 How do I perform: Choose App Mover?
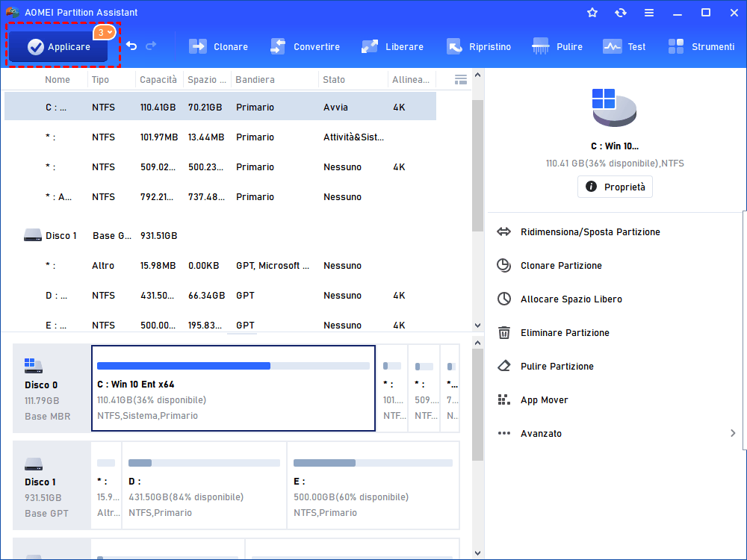(x=544, y=400)
